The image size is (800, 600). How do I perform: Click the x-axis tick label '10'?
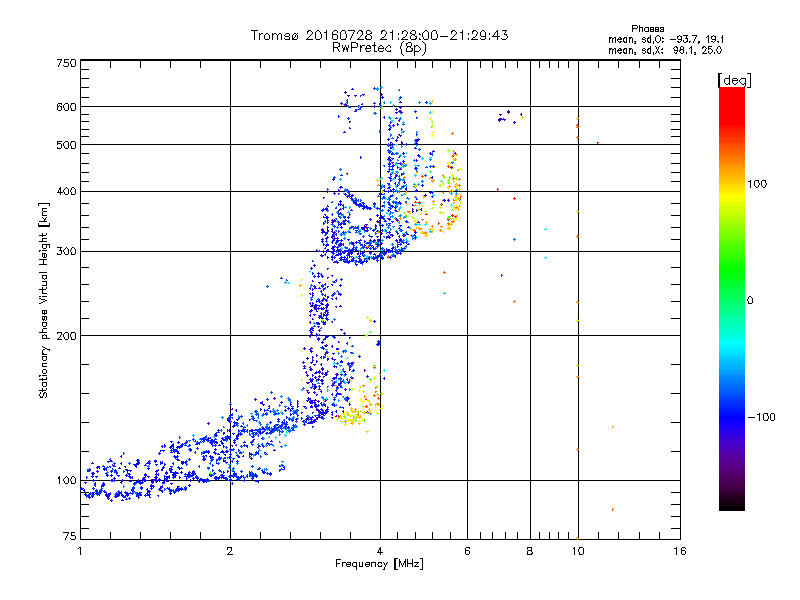(578, 551)
